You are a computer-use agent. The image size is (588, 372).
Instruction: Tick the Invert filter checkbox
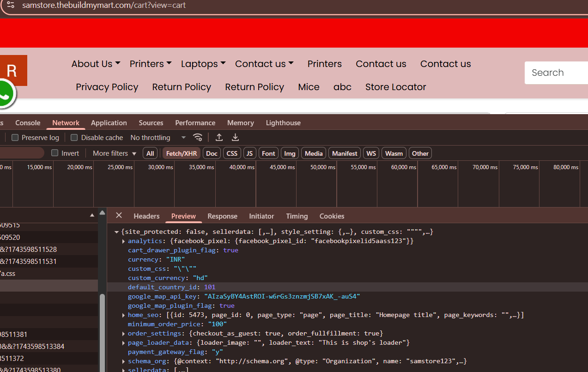55,153
